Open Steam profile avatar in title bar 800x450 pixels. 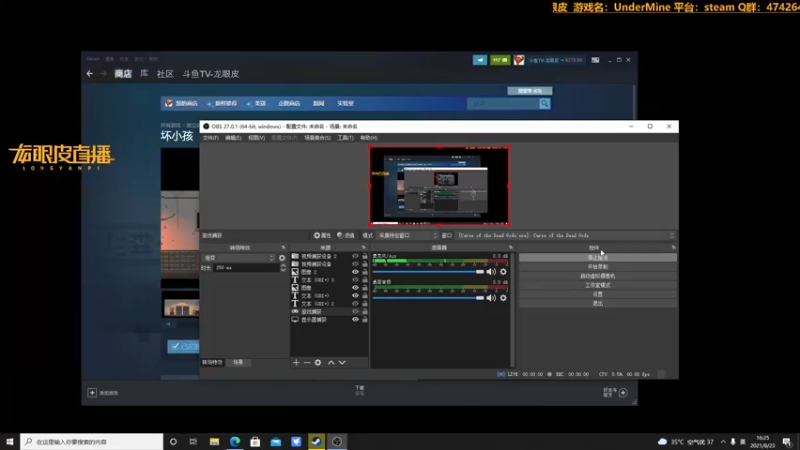click(519, 60)
